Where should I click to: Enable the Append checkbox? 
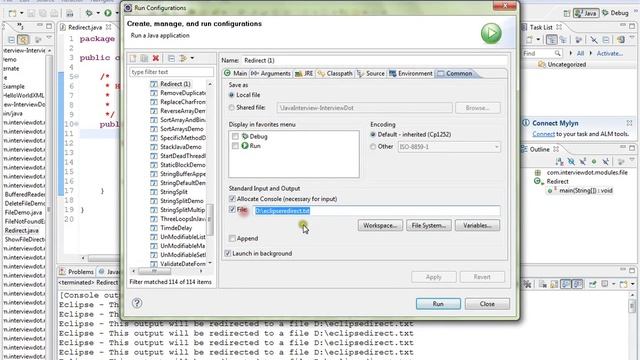coord(232,238)
